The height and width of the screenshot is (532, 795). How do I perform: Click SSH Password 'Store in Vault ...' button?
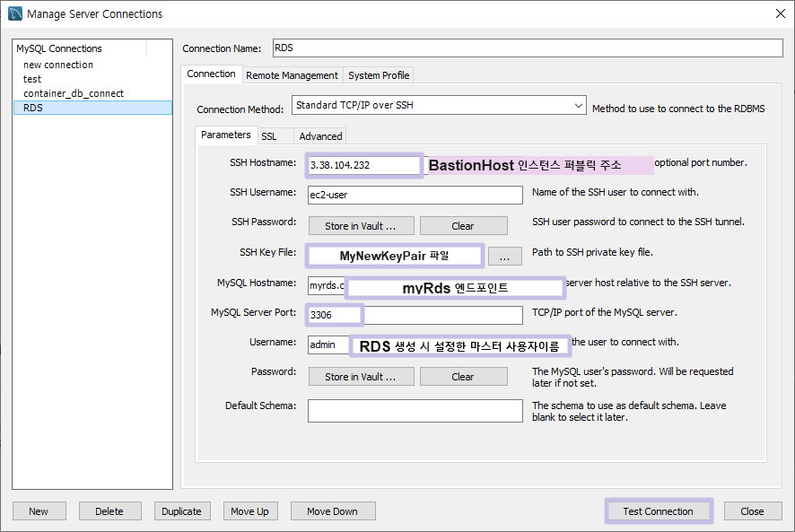pos(361,226)
